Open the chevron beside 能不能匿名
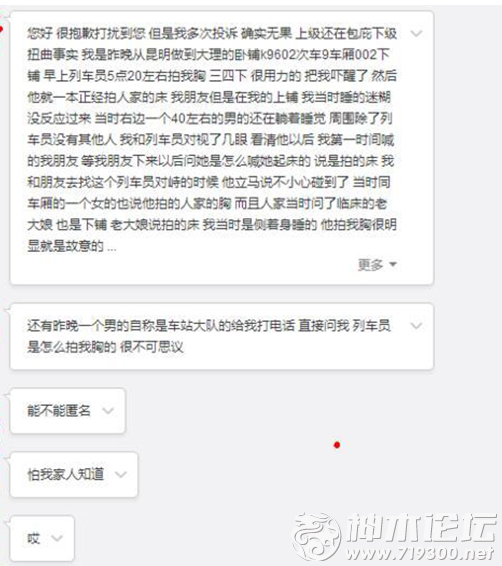 point(108,411)
